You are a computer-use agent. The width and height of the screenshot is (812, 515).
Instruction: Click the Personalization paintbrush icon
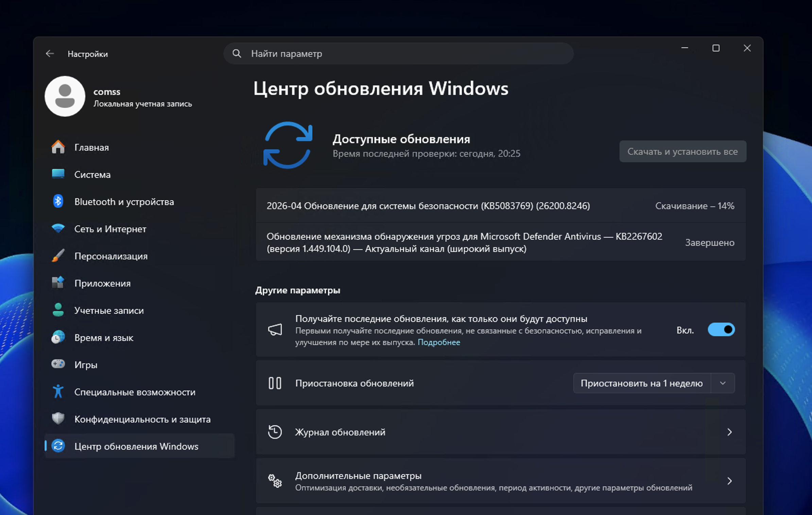pos(58,256)
